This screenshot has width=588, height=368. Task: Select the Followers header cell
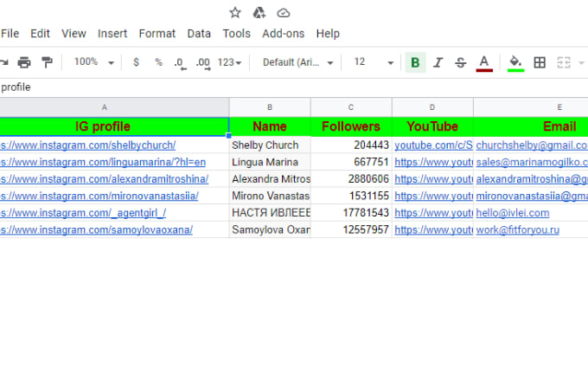coord(351,126)
